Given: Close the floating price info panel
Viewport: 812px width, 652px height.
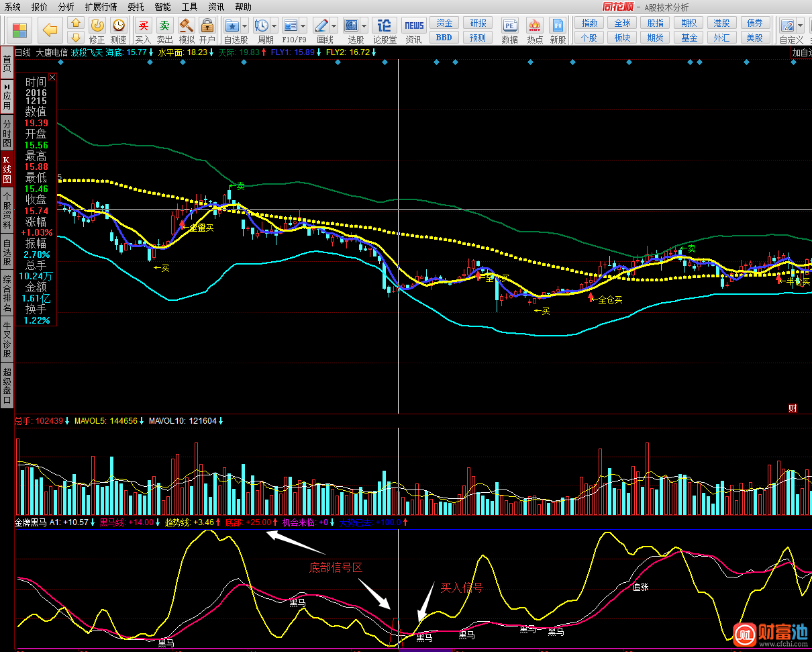Looking at the screenshot, I should pos(52,78).
